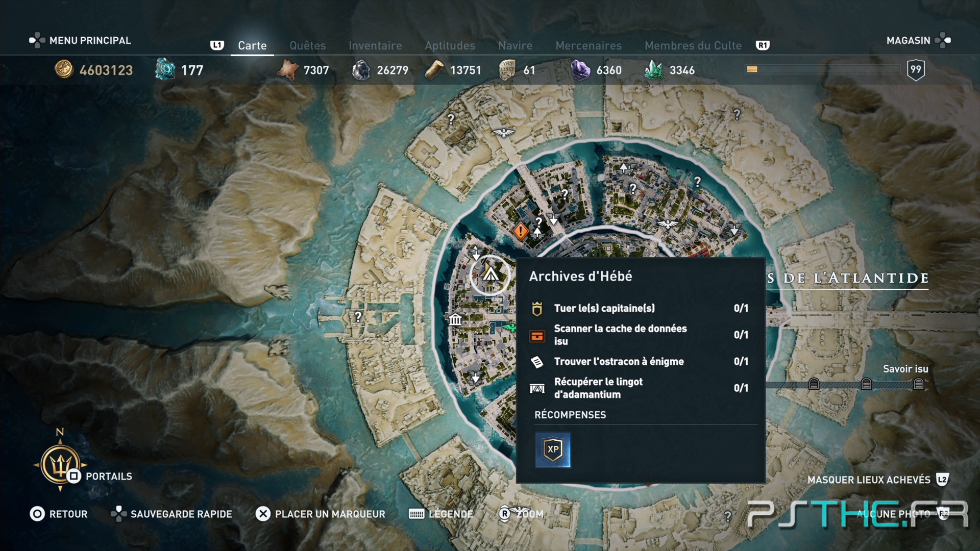Click Sauvegarde Rapide button
The image size is (980, 551).
[x=171, y=514]
